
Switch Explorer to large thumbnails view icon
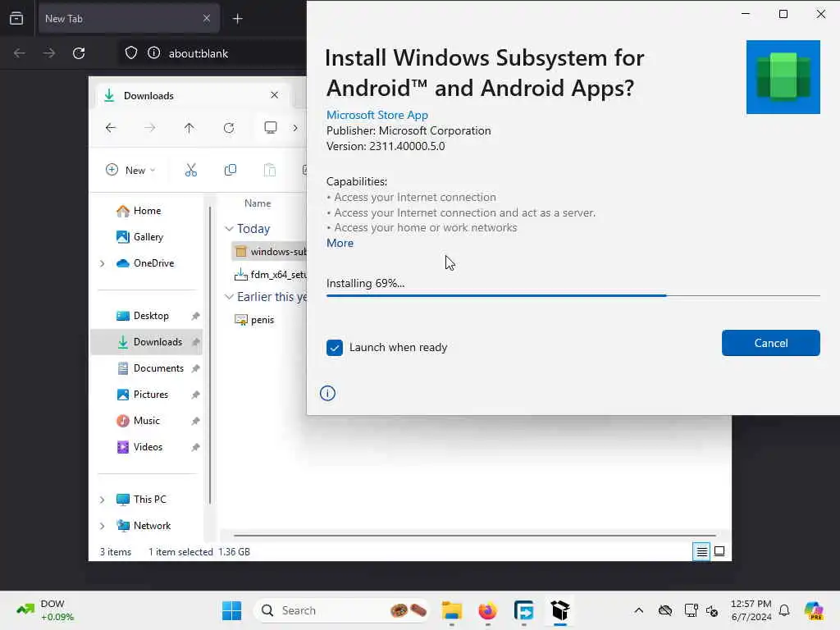[x=719, y=551]
